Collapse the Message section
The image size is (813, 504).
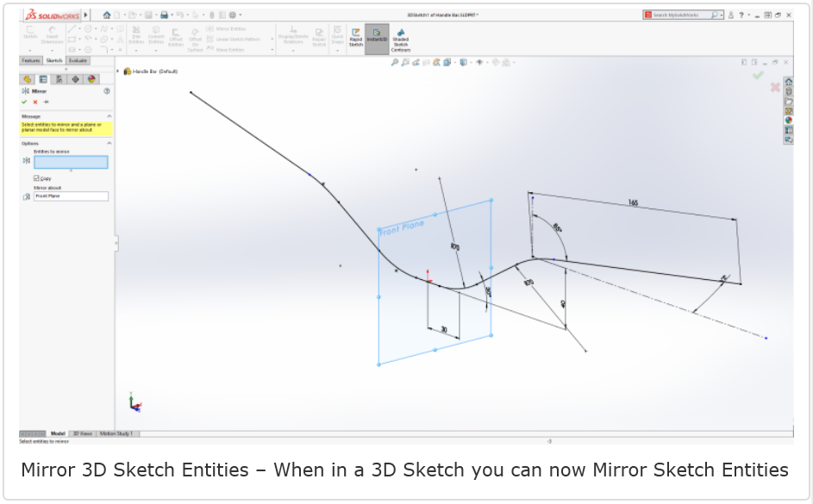(x=109, y=115)
